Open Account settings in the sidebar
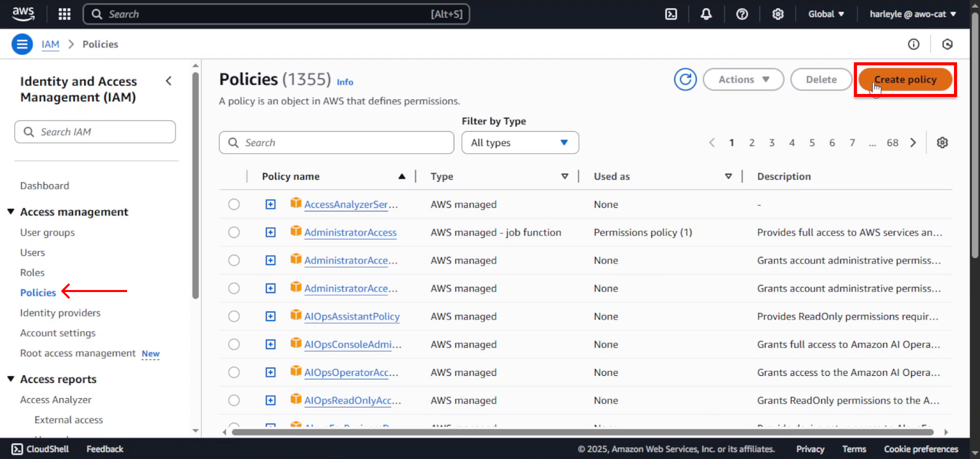Screen dimensions: 980x459 point(58,333)
